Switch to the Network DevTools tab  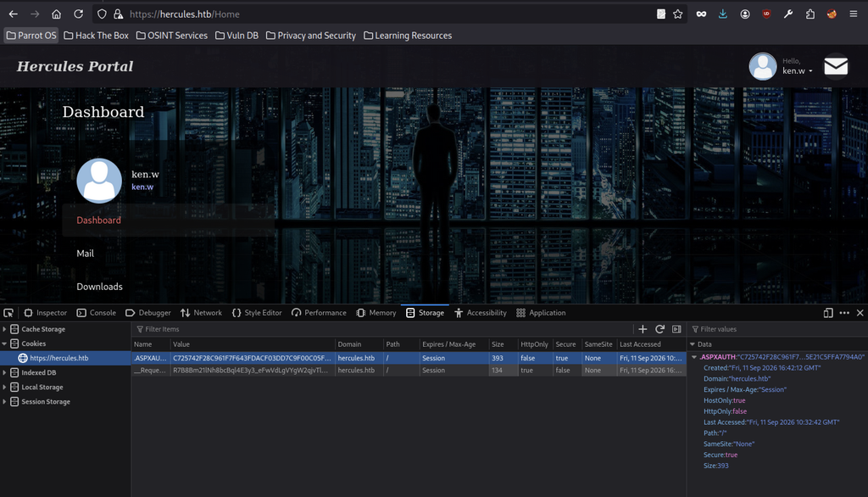coord(201,312)
